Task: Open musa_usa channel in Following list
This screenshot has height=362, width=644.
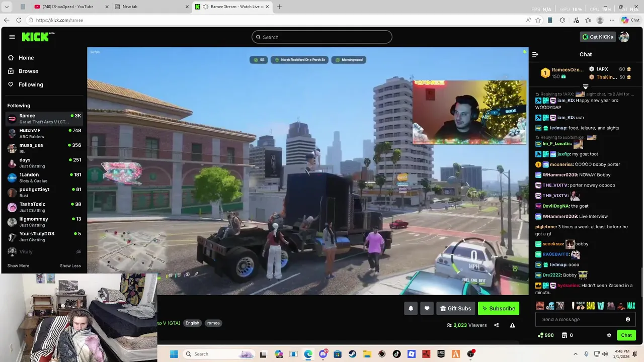Action: click(44, 148)
